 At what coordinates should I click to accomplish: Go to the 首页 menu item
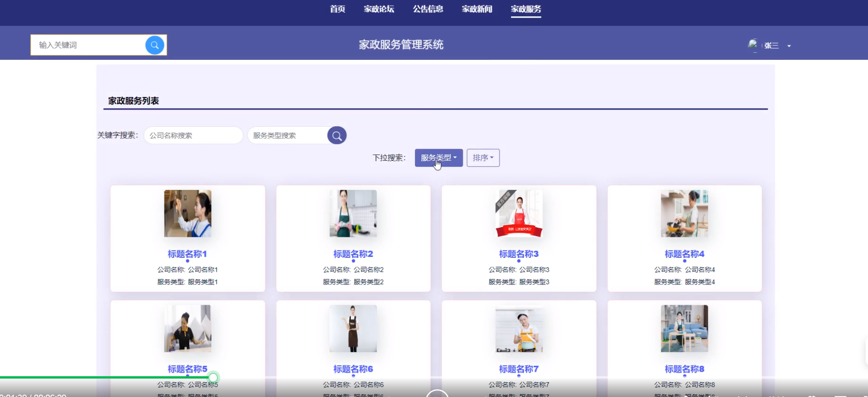point(337,9)
